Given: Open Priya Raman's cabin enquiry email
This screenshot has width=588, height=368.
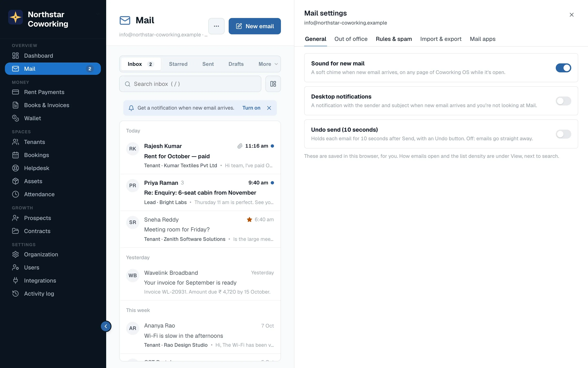Looking at the screenshot, I should click(x=200, y=193).
